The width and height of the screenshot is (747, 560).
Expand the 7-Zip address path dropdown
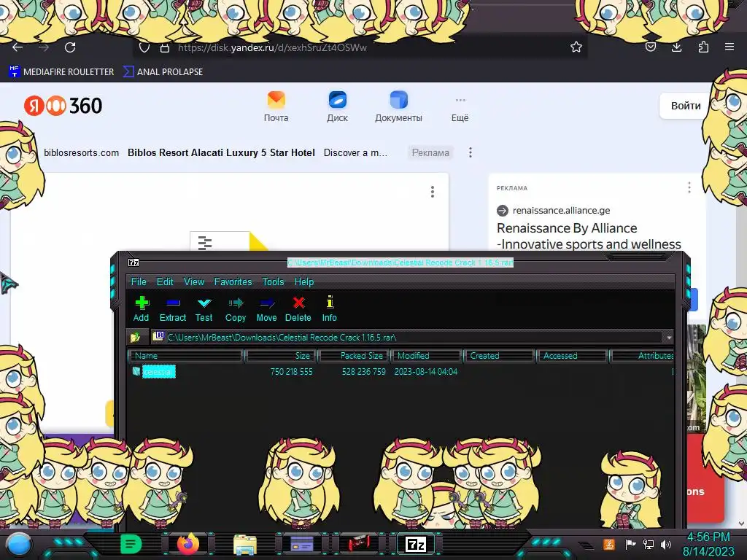[x=669, y=337]
